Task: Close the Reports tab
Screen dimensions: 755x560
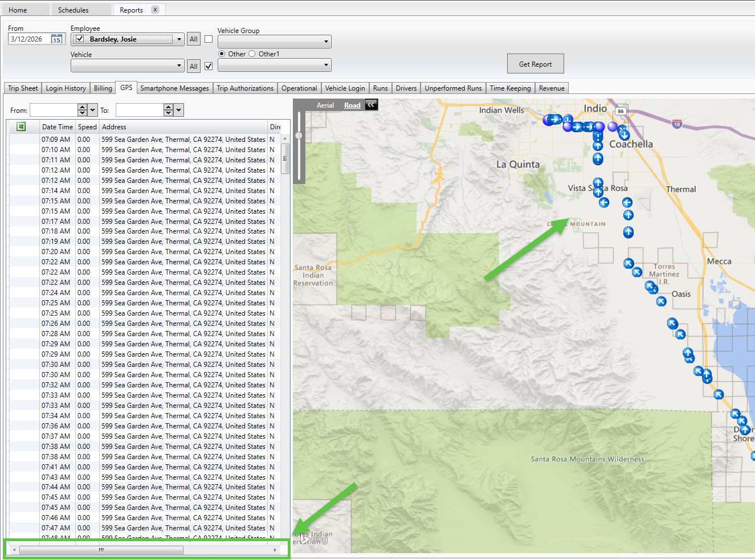Action: 155,10
